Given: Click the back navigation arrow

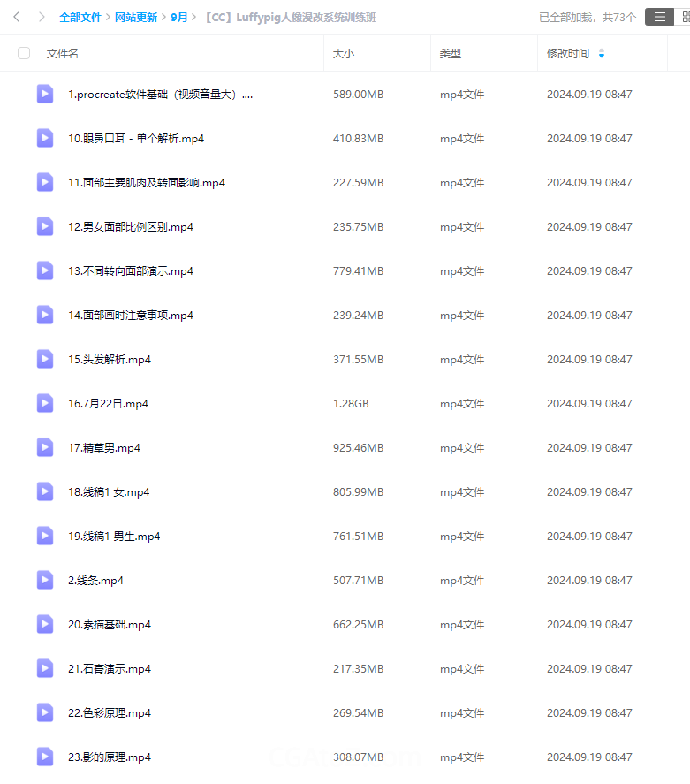Looking at the screenshot, I should [17, 18].
